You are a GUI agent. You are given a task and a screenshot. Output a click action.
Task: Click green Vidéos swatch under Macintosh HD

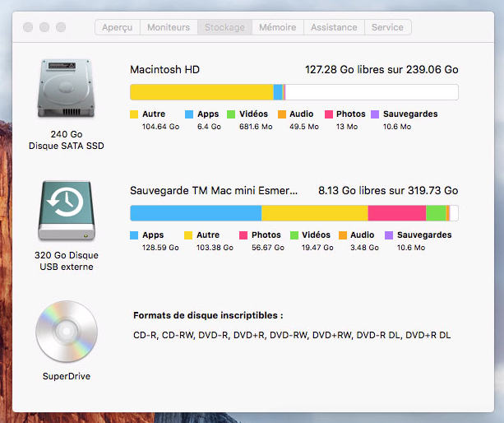pos(231,114)
